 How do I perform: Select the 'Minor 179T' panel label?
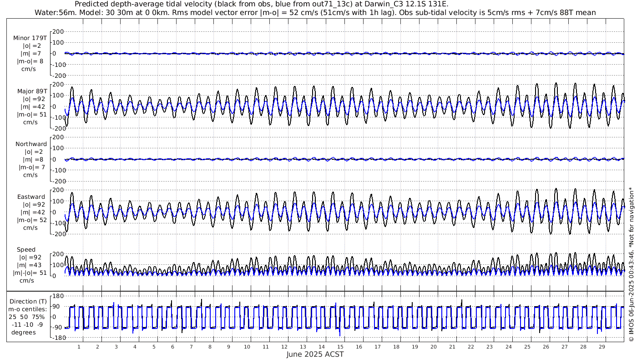(30, 38)
